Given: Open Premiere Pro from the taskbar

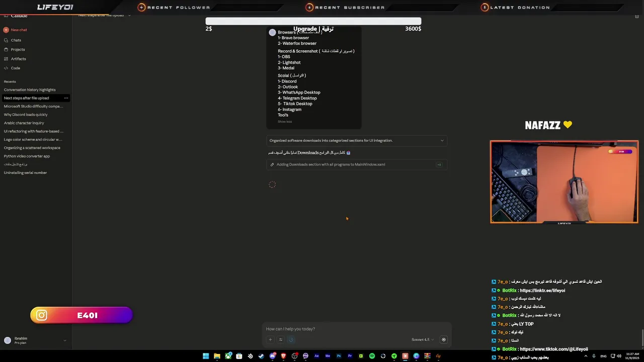Looking at the screenshot, I should 350,356.
